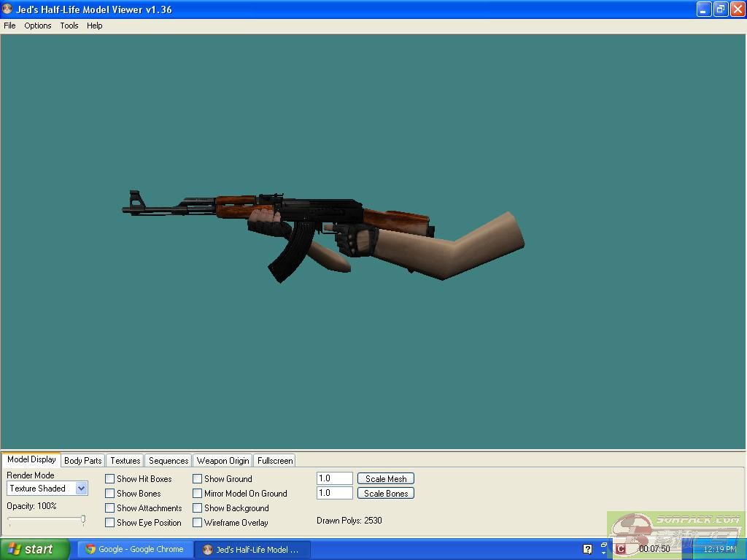Image resolution: width=747 pixels, height=560 pixels.
Task: Click the help question mark tray icon
Action: coord(587,549)
